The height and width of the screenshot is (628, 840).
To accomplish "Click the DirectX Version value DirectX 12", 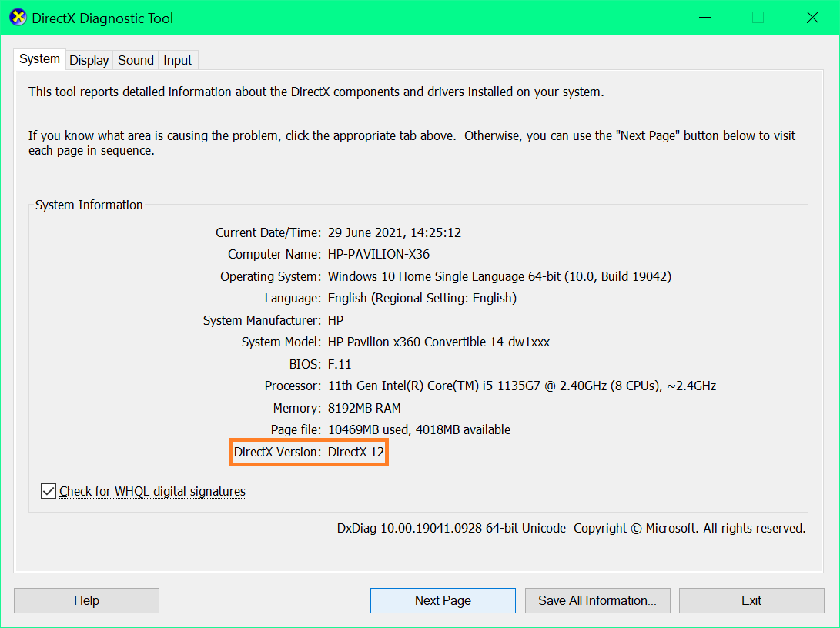I will (356, 452).
